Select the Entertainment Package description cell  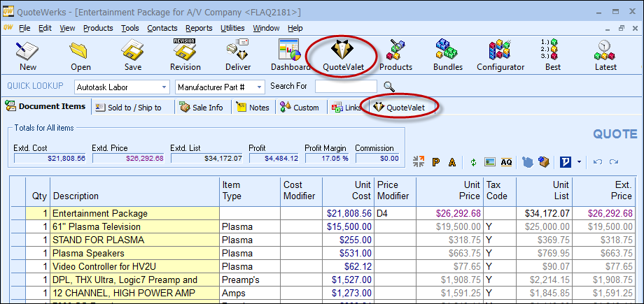[135, 213]
